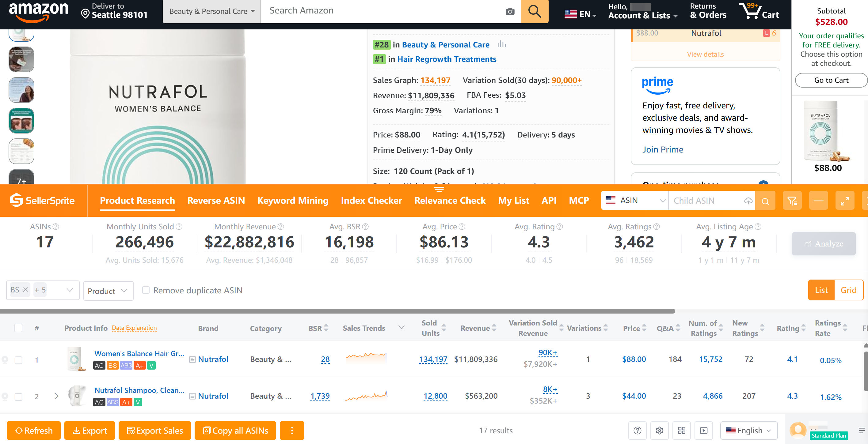This screenshot has height=444, width=868.
Task: Click Copy all ASINs button
Action: tap(235, 431)
